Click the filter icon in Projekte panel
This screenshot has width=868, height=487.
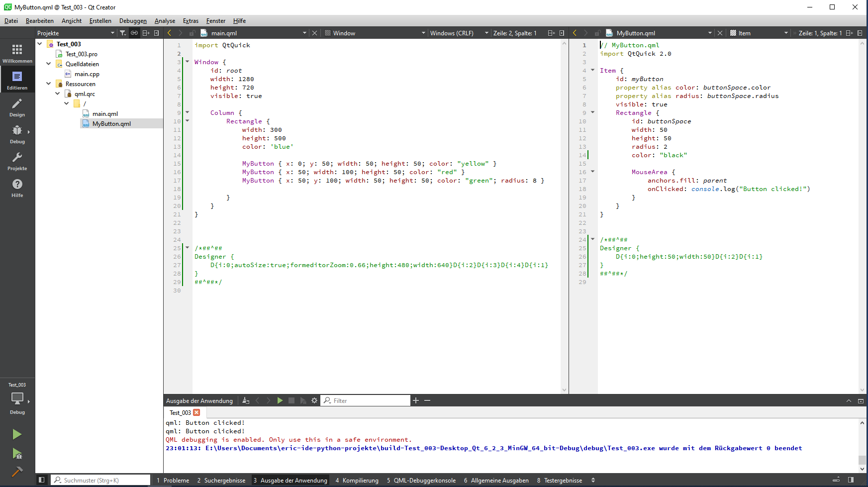tap(123, 33)
